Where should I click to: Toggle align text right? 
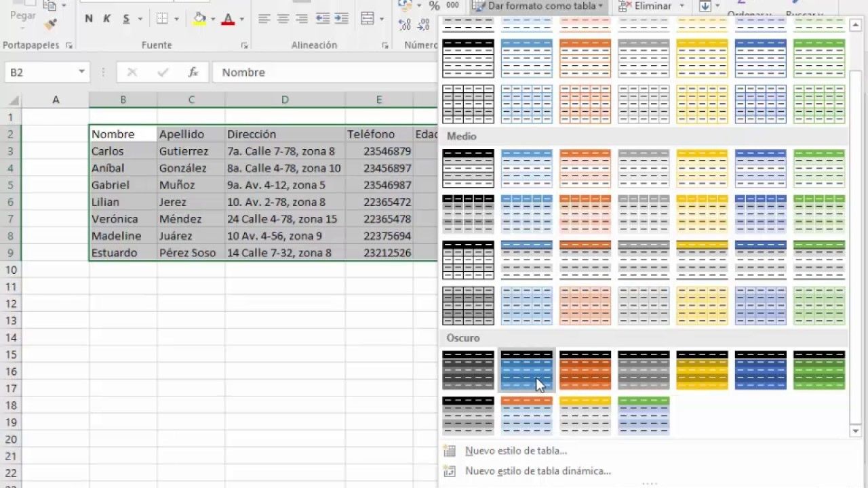(302, 19)
